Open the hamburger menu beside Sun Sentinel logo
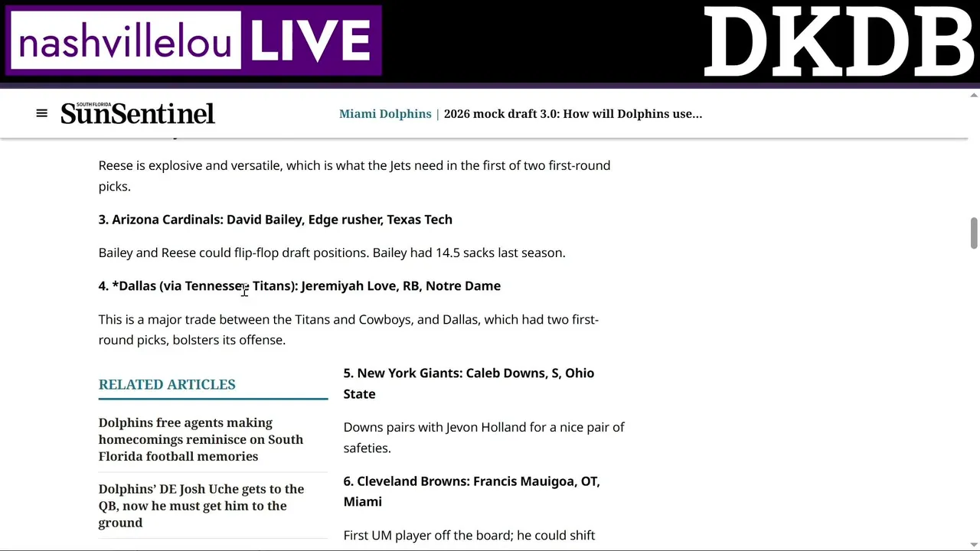Image resolution: width=980 pixels, height=551 pixels. (41, 113)
